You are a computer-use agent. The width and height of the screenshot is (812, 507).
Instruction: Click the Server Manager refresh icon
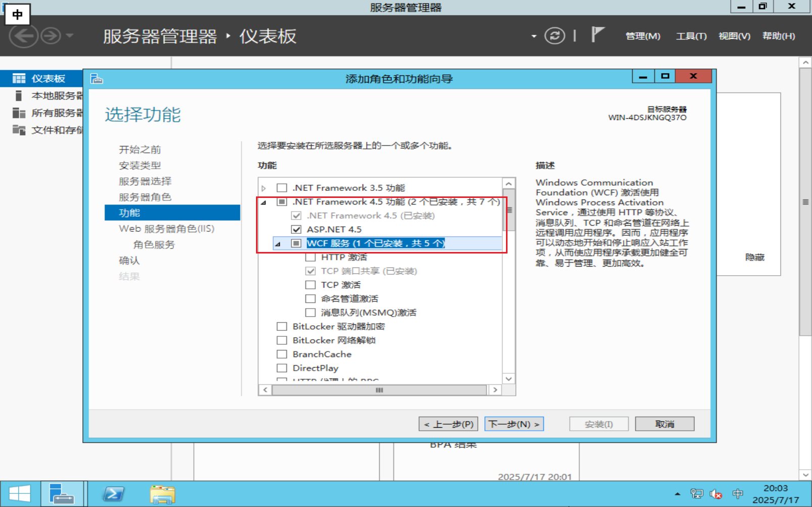(x=555, y=36)
